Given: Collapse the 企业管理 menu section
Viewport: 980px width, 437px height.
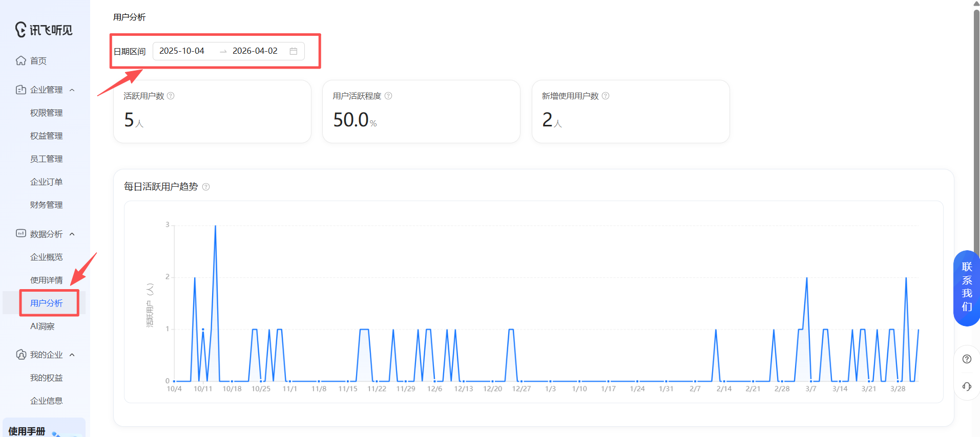Looking at the screenshot, I should (x=72, y=90).
